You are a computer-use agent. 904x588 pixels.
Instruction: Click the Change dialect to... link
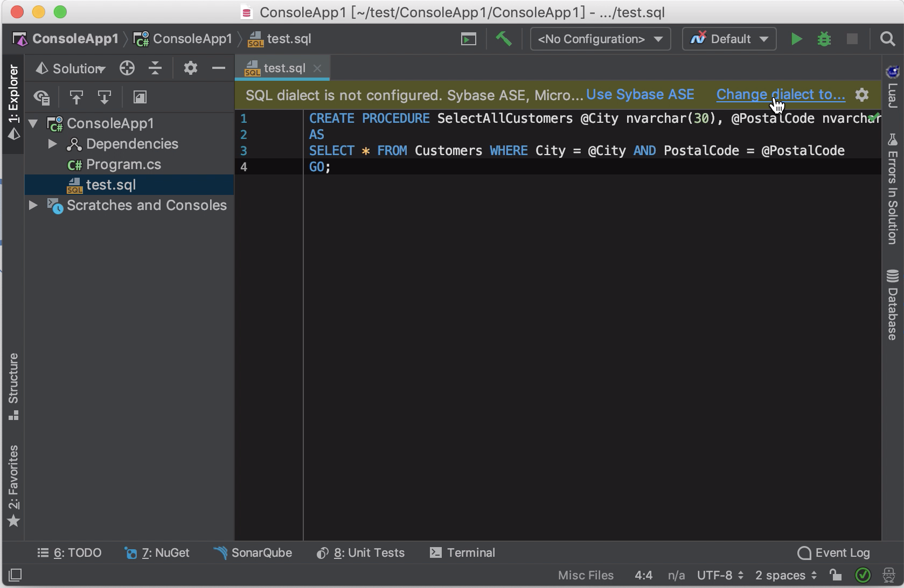pyautogui.click(x=781, y=95)
